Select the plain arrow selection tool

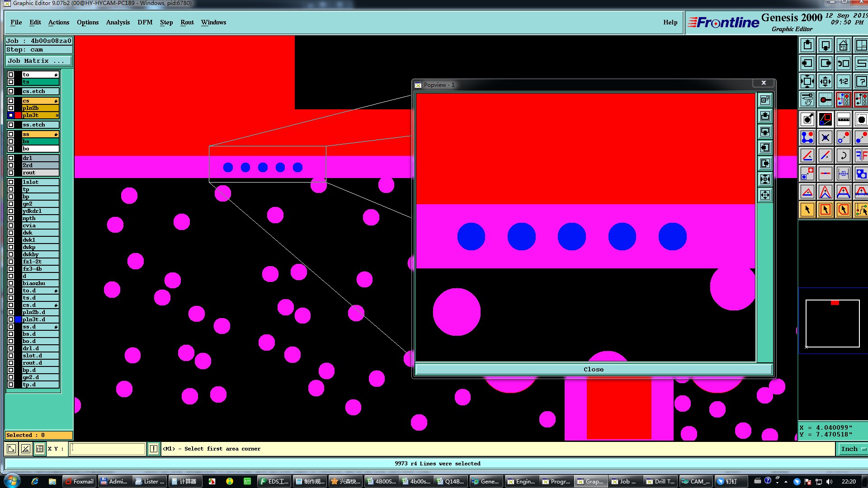click(807, 210)
